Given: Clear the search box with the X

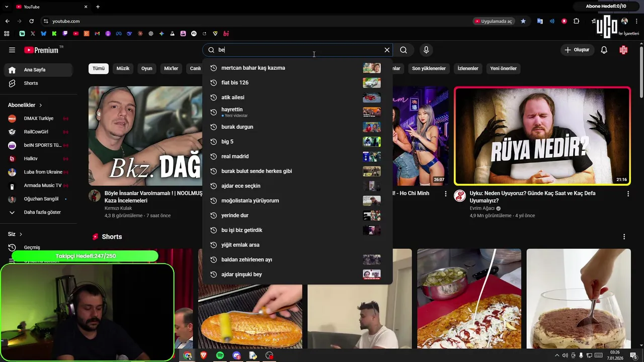Looking at the screenshot, I should tap(387, 50).
